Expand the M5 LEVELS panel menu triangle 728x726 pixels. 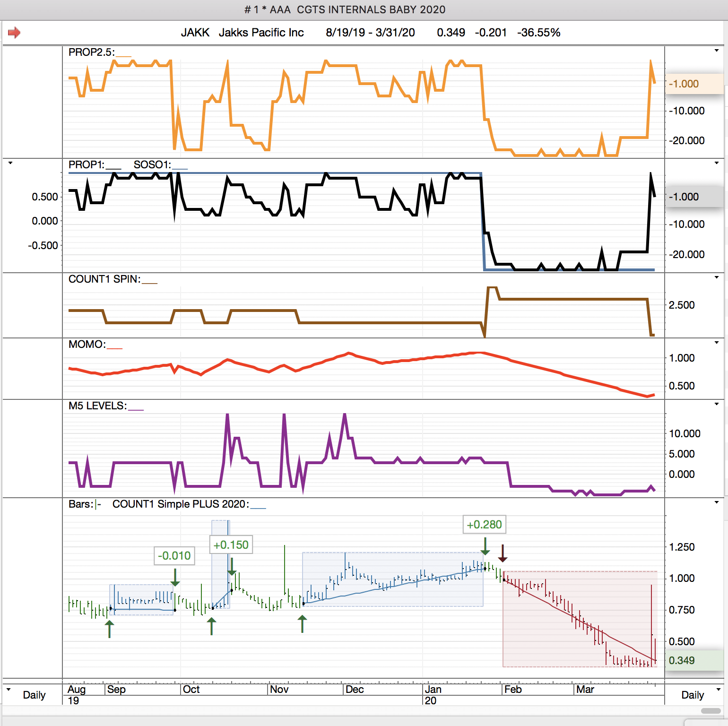click(717, 404)
